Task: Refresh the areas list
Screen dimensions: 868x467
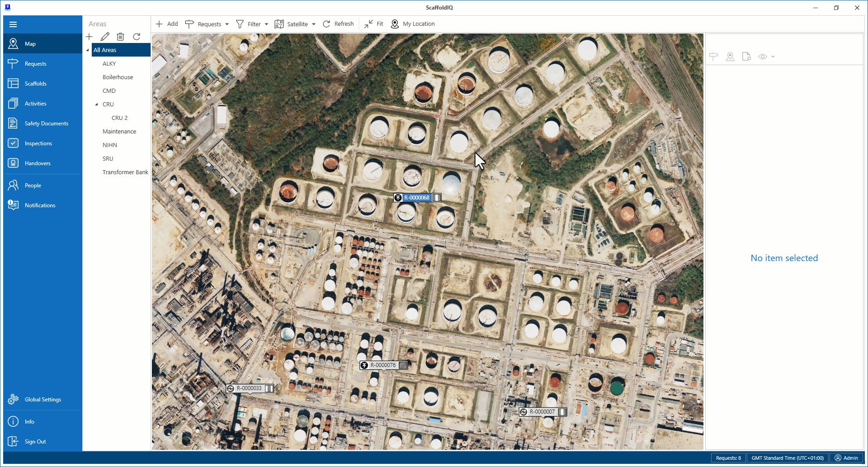Action: click(137, 37)
